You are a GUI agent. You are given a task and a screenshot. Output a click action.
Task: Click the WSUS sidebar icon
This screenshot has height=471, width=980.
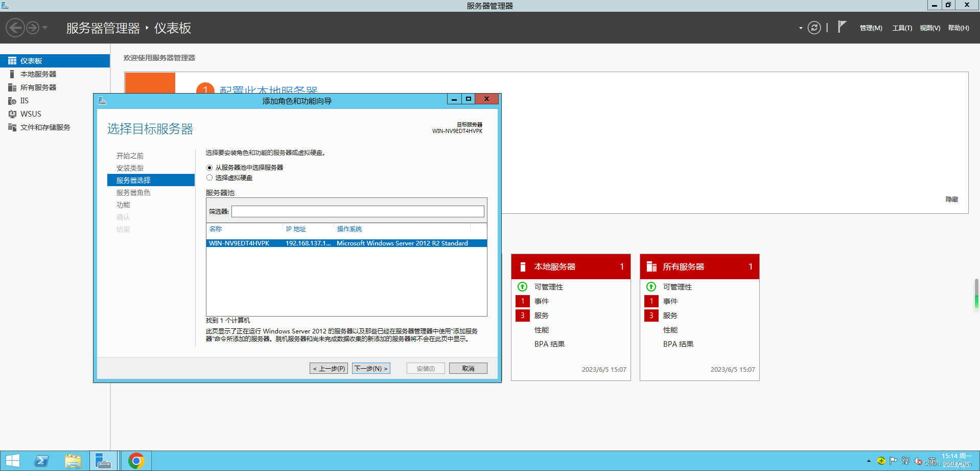point(12,114)
